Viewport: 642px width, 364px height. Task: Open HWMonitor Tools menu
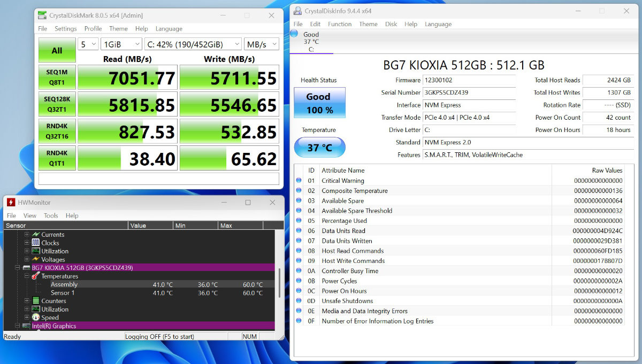tap(51, 216)
